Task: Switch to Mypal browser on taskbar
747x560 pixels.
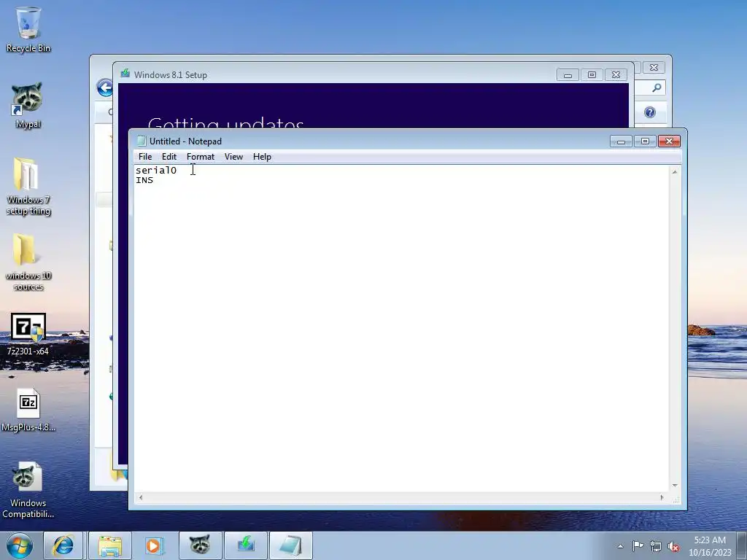Action: pyautogui.click(x=200, y=545)
